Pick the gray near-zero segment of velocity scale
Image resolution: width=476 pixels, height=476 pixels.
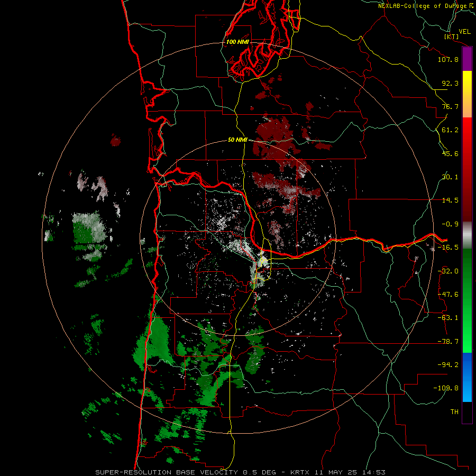click(x=467, y=235)
